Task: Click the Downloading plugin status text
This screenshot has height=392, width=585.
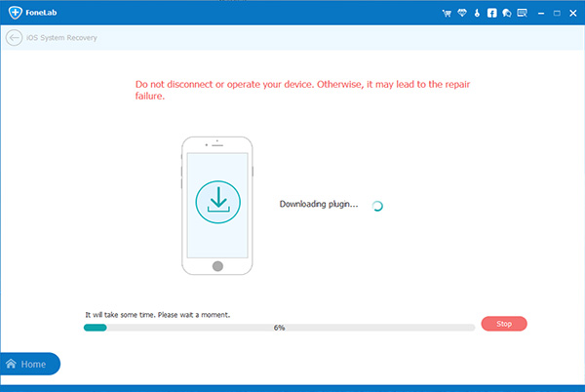Action: [x=319, y=204]
